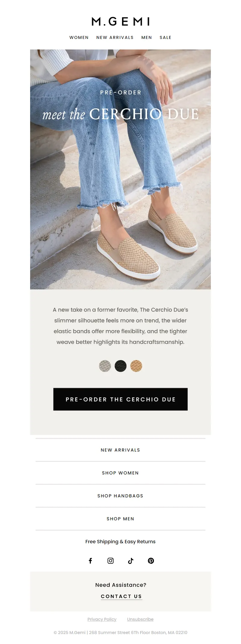Open the WOMEN menu item in header
The height and width of the screenshot is (644, 241).
[x=79, y=37]
